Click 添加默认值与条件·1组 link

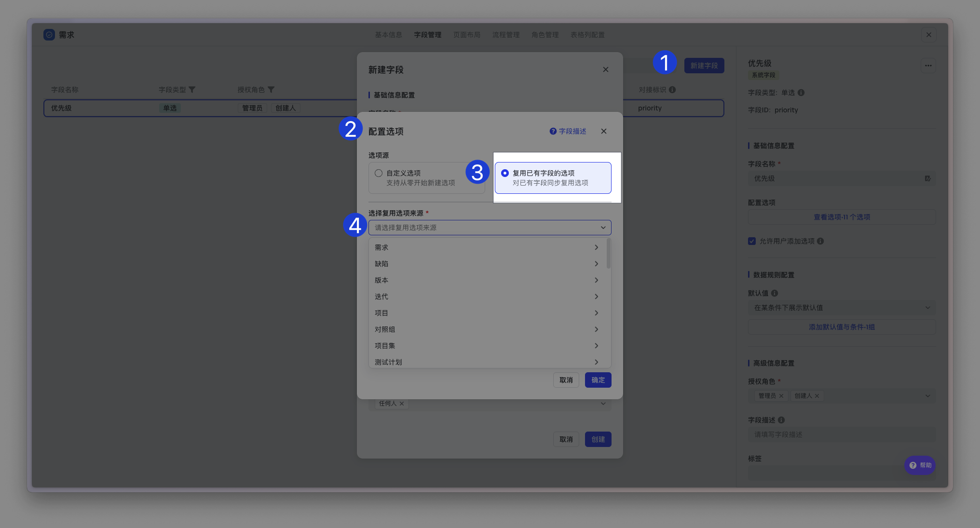(x=842, y=327)
